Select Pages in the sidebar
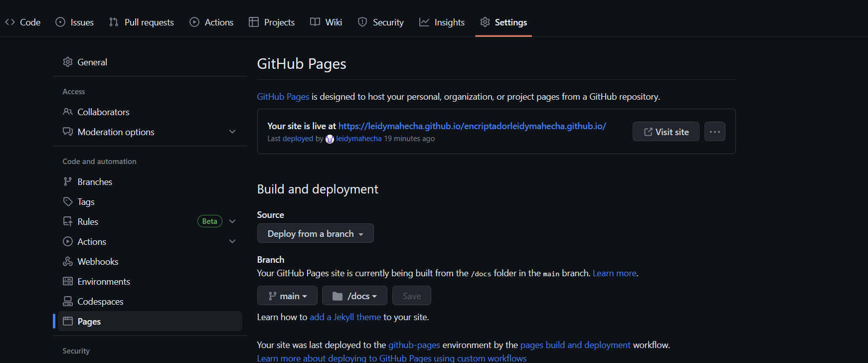The width and height of the screenshot is (868, 363). 150,322
